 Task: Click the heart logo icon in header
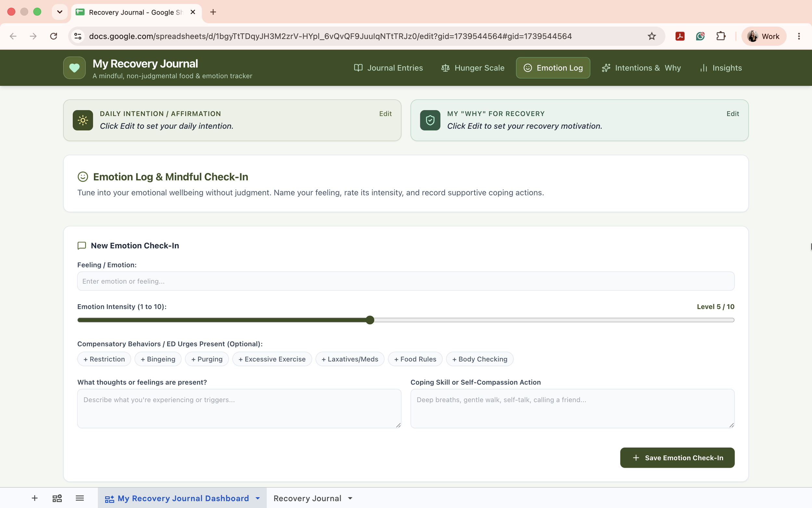point(74,68)
